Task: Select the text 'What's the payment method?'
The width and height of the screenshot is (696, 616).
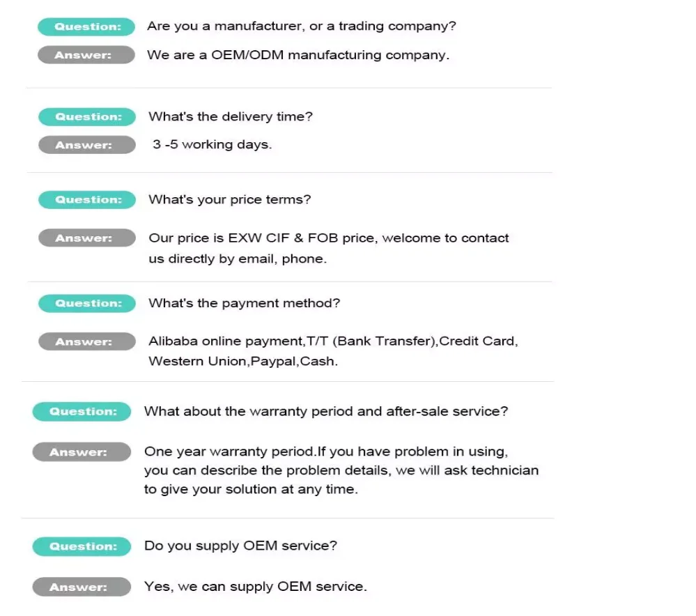Action: pos(244,303)
